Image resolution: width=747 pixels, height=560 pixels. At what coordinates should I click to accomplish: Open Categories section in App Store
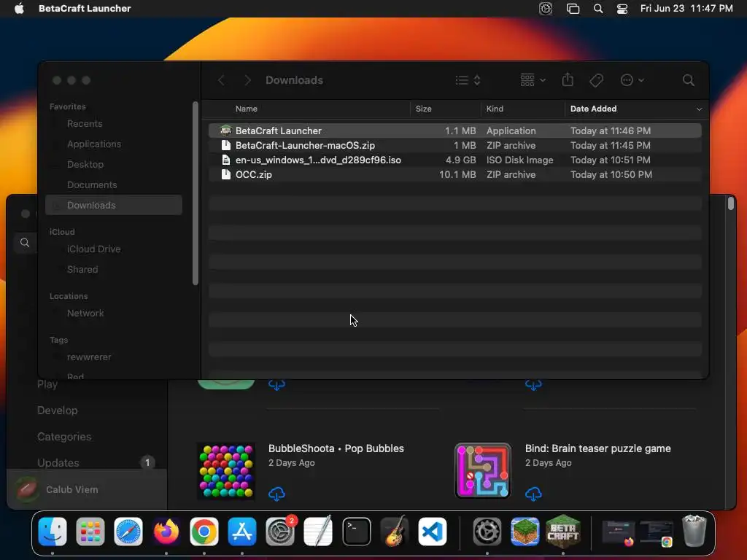64,437
